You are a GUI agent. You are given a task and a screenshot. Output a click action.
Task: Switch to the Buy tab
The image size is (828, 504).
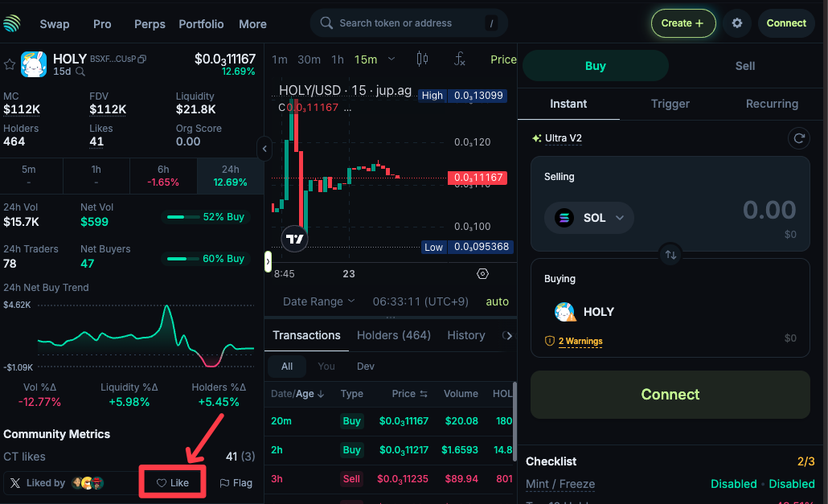point(595,66)
